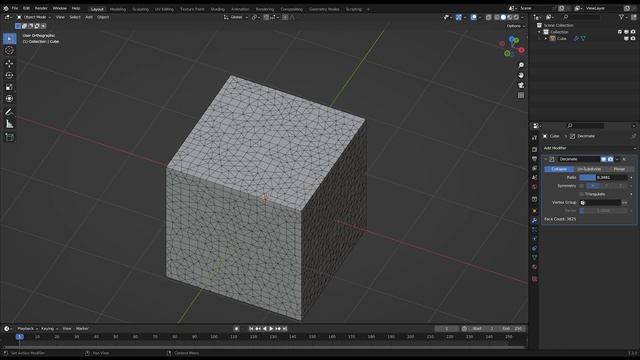Open the viewport Options dropdown
This screenshot has width=640, height=360.
(516, 26)
